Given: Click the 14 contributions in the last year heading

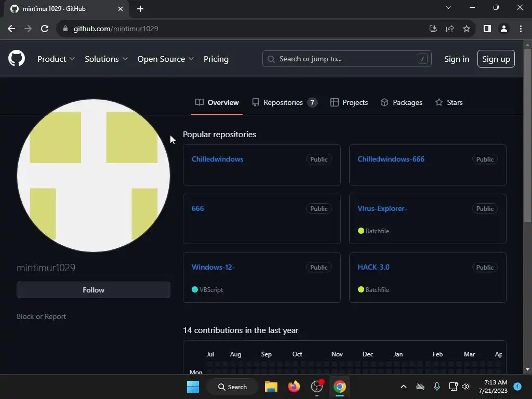Looking at the screenshot, I should point(241,330).
